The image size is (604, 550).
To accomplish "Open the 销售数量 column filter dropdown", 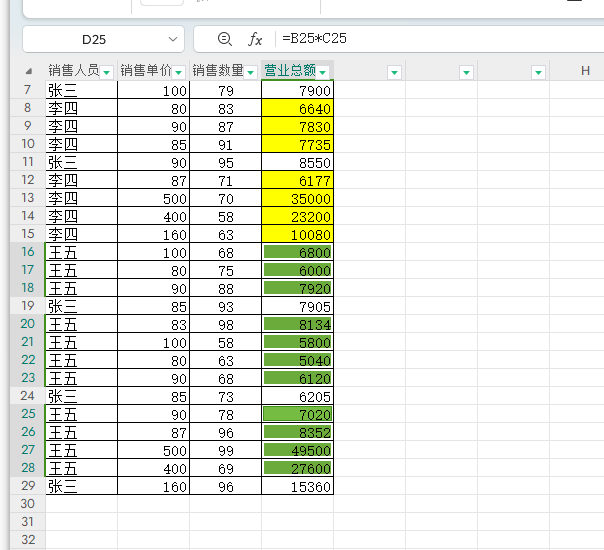I will (250, 72).
